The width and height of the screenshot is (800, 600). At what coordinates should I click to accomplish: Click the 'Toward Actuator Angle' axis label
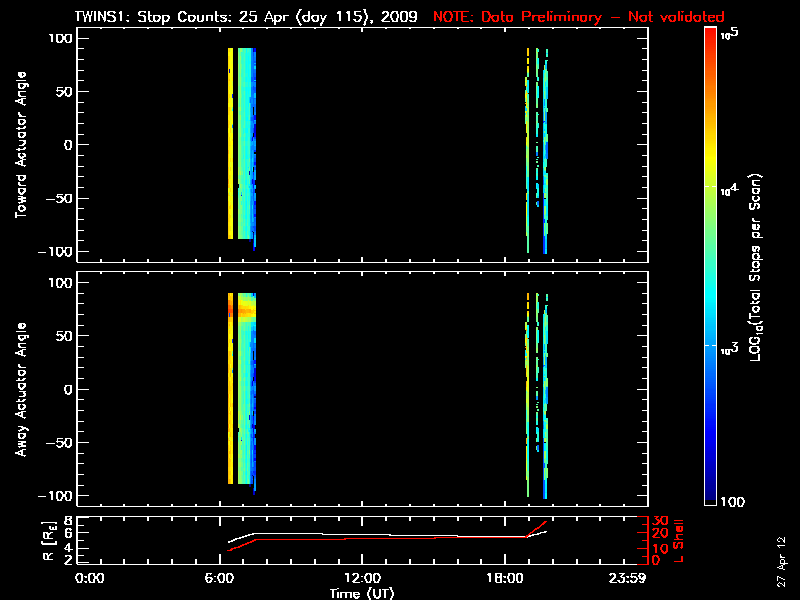18,144
